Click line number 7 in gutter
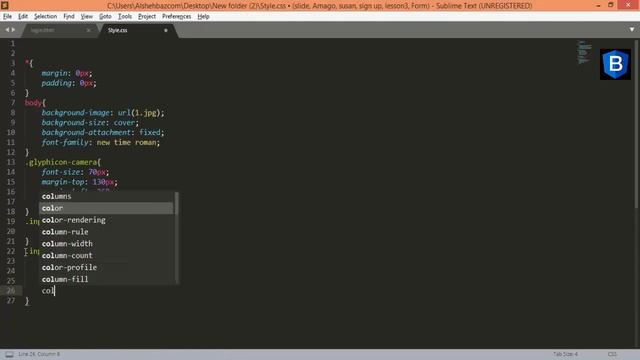The image size is (640, 360). (x=13, y=103)
